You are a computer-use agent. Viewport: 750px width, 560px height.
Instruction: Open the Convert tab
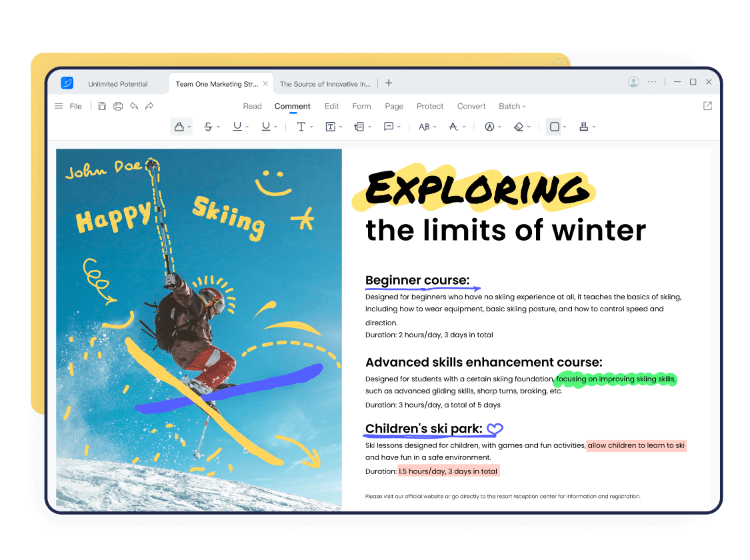471,106
